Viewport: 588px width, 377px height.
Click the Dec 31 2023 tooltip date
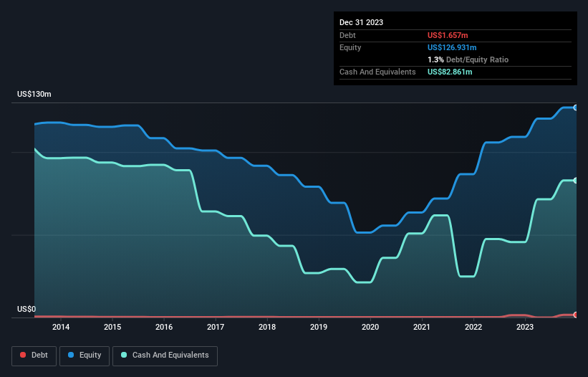[x=361, y=22]
